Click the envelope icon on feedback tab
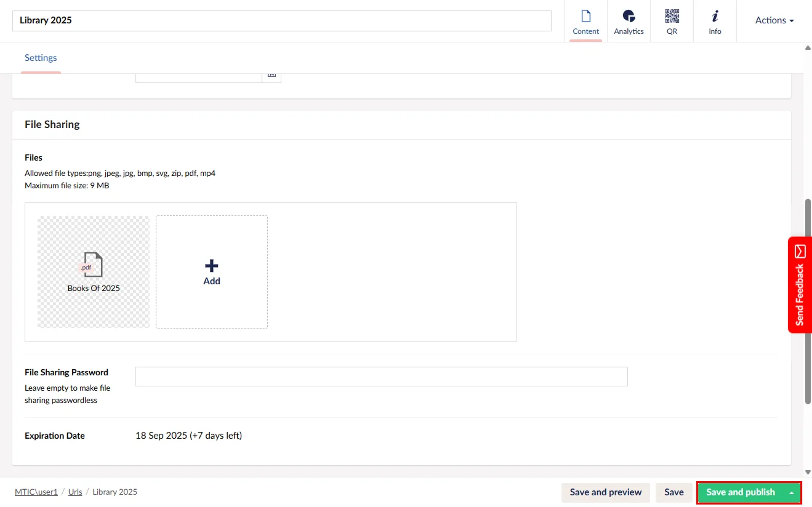Image resolution: width=812 pixels, height=507 pixels. pos(800,251)
